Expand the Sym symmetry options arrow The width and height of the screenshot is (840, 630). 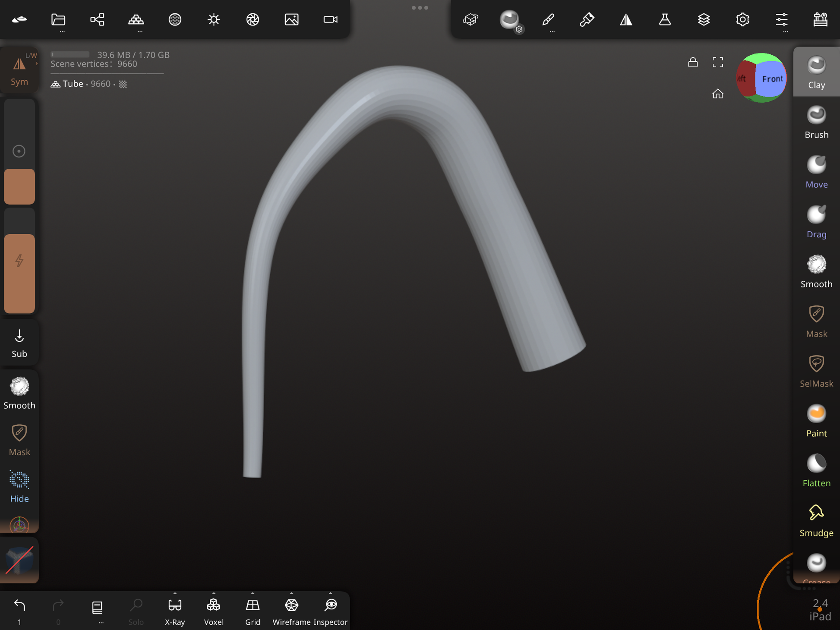(x=37, y=63)
